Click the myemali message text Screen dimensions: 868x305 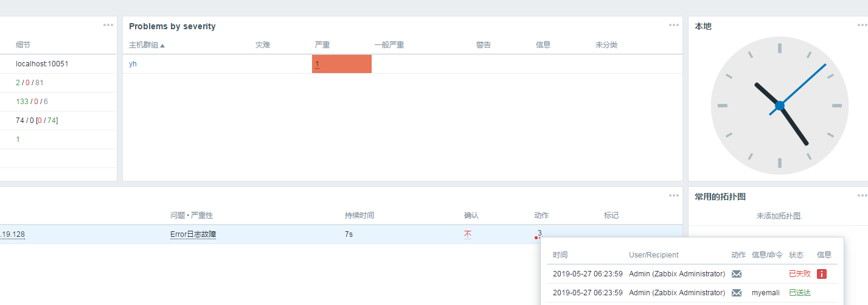pos(766,293)
